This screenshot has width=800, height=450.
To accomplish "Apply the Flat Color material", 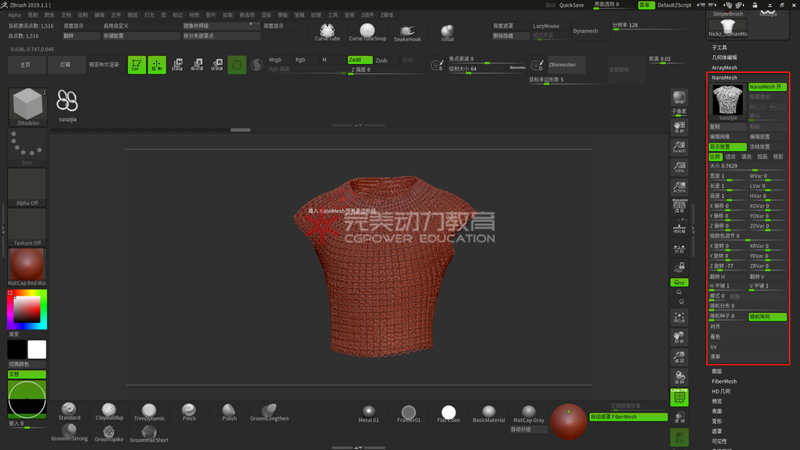I will pos(448,413).
